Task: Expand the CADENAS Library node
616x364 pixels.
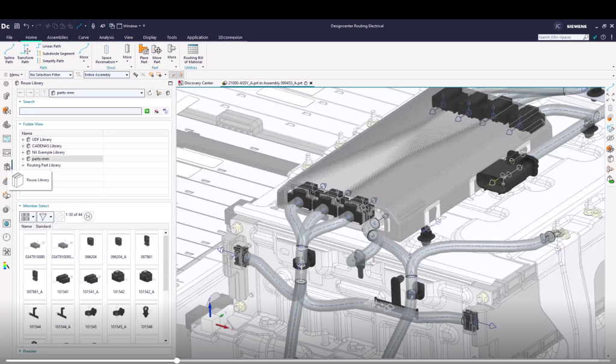Action: point(23,146)
